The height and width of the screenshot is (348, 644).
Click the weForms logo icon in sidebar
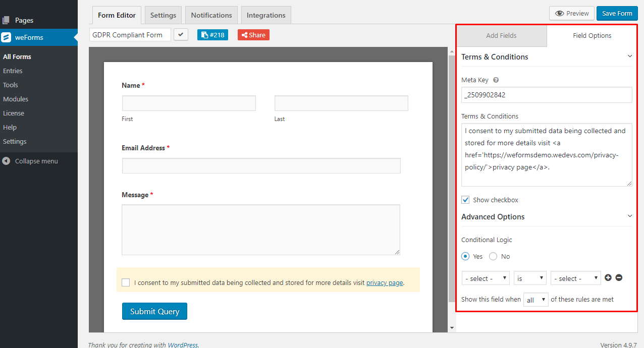coord(6,37)
